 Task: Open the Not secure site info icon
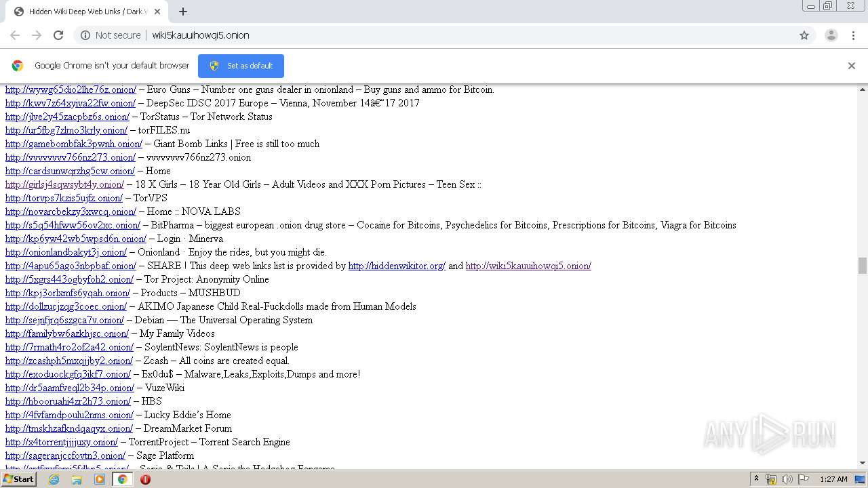[x=85, y=35]
